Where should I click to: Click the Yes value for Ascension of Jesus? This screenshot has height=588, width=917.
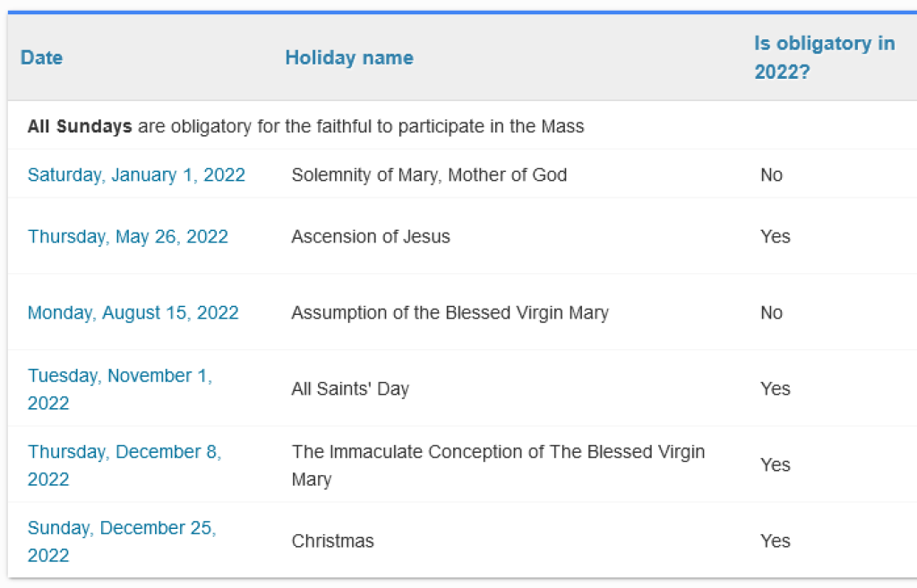coord(776,237)
